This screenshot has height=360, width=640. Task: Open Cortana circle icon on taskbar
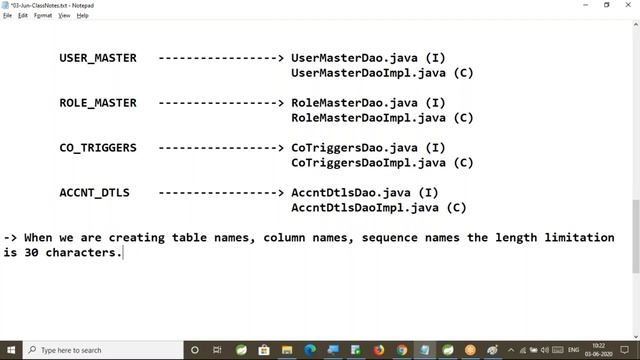[x=195, y=350]
